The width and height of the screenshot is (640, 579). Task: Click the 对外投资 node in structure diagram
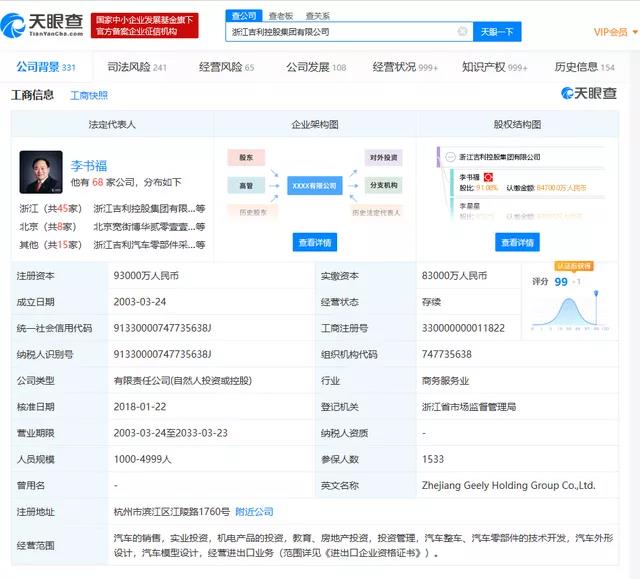pyautogui.click(x=383, y=158)
